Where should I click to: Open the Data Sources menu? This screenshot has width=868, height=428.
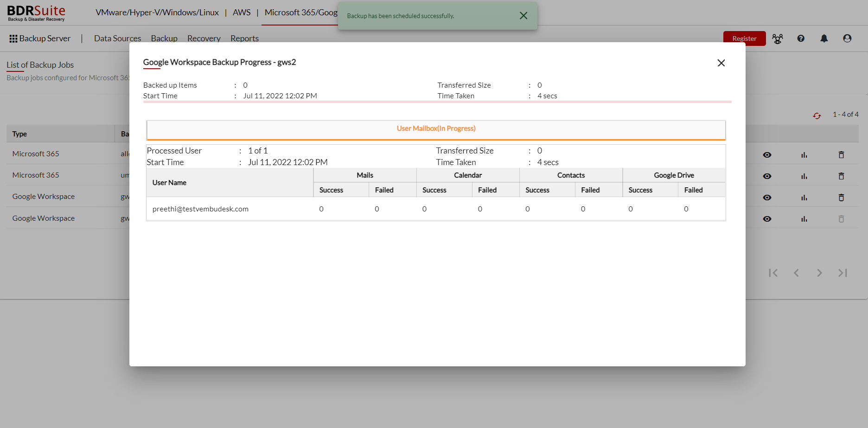(117, 38)
